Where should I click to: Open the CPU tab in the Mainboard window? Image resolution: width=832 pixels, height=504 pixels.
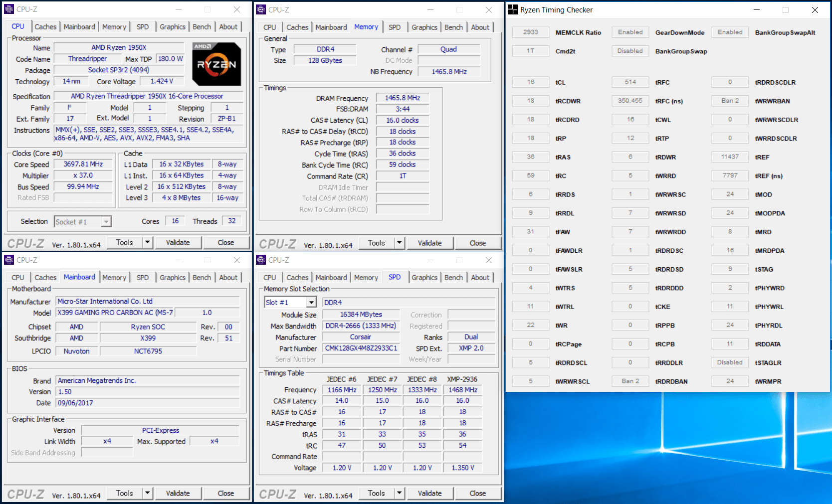[18, 278]
